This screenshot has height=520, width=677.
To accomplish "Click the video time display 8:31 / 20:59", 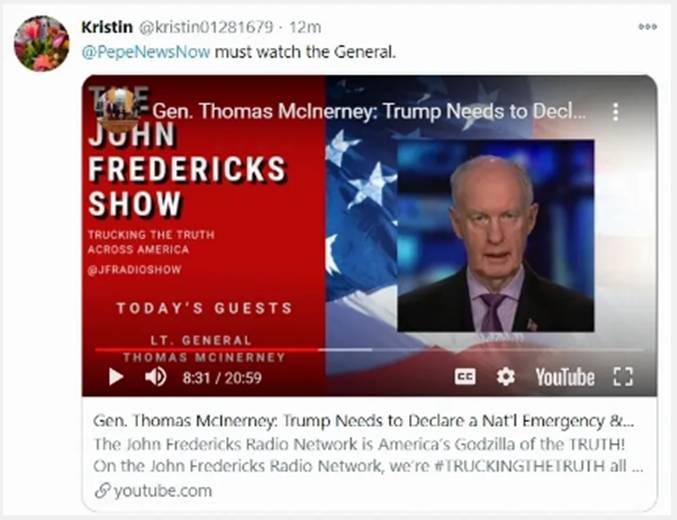I will 222,378.
